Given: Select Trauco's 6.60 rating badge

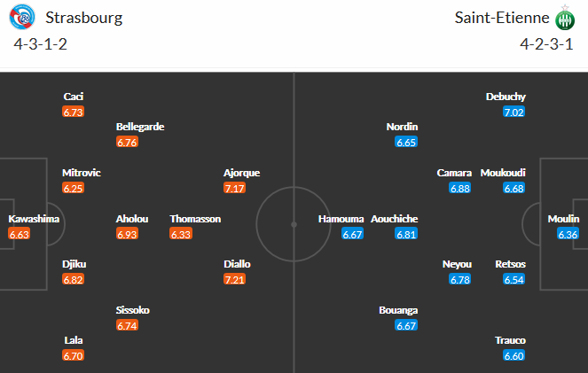Looking at the screenshot, I should (514, 355).
